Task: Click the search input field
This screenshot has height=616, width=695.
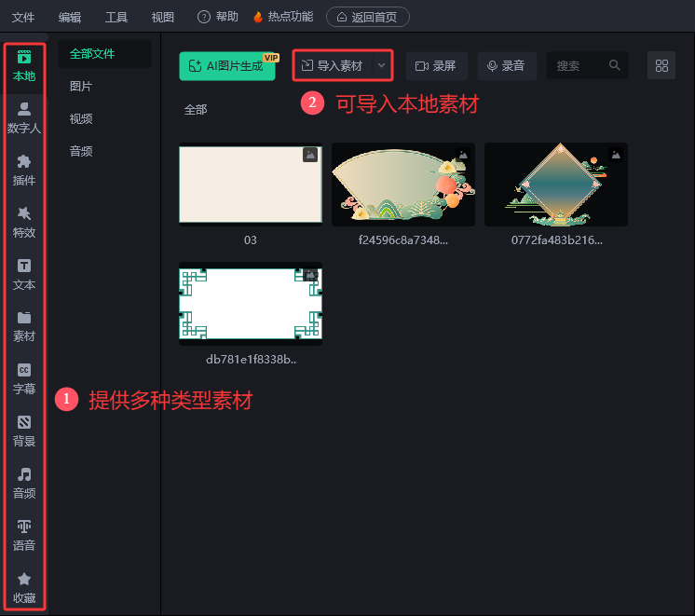Action: (579, 66)
